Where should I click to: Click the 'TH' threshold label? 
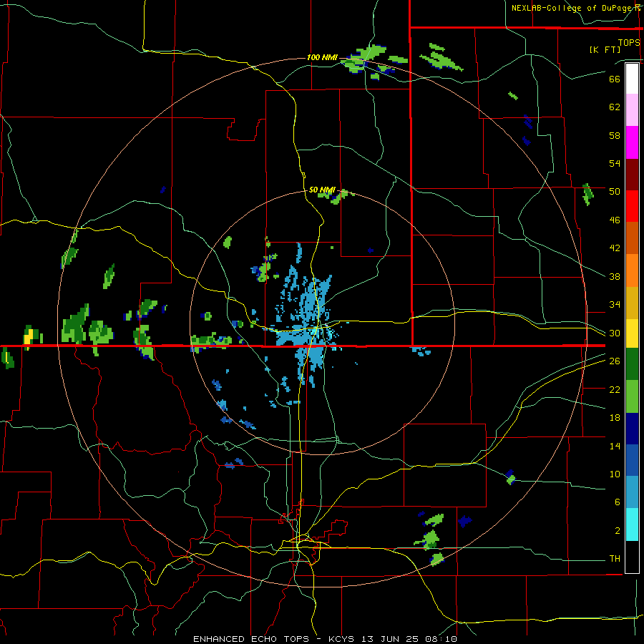(615, 559)
